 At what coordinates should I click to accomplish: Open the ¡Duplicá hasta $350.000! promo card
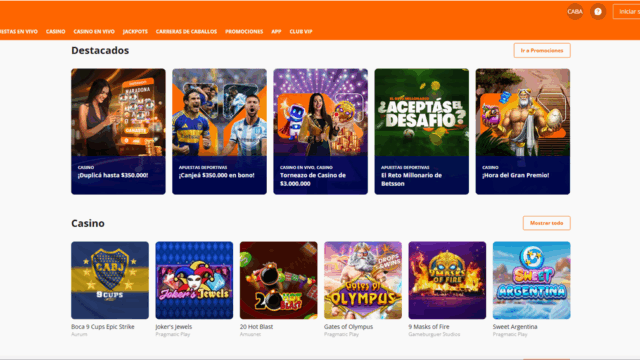coord(118,131)
